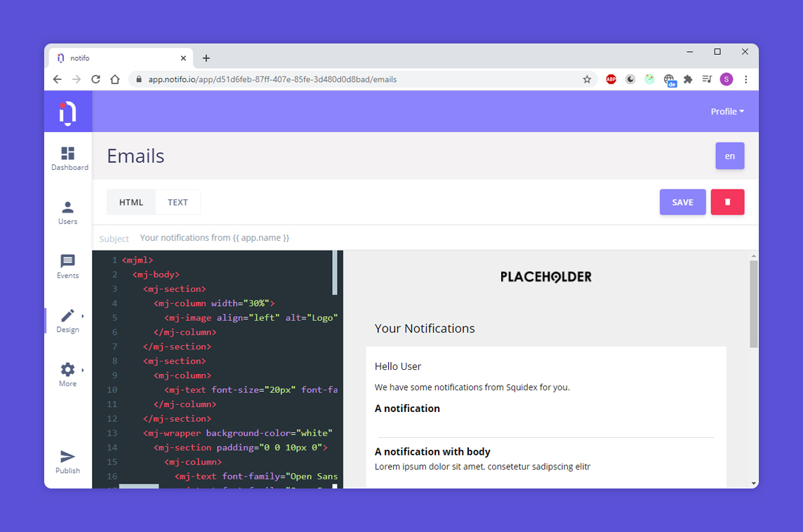Open the ABP adblock extension
The image size is (803, 532).
click(611, 79)
